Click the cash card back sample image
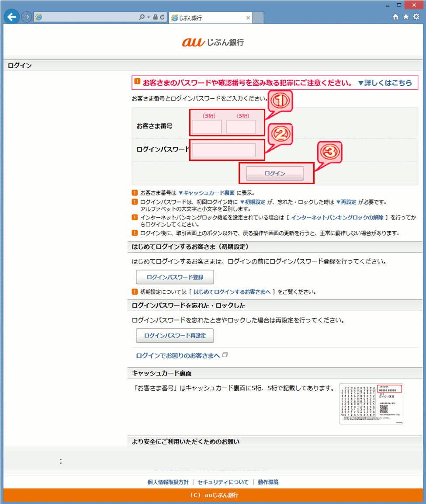This screenshot has height=504, width=426. click(371, 404)
